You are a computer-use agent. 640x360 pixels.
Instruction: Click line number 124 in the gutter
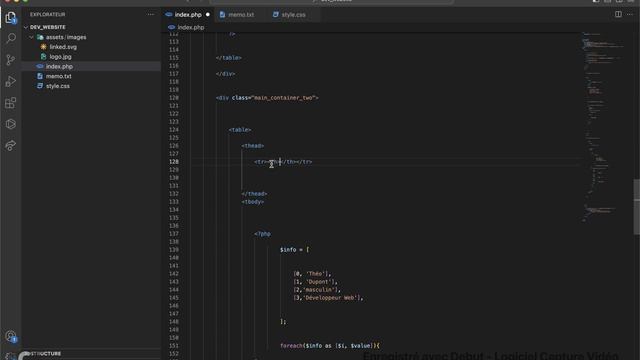174,130
